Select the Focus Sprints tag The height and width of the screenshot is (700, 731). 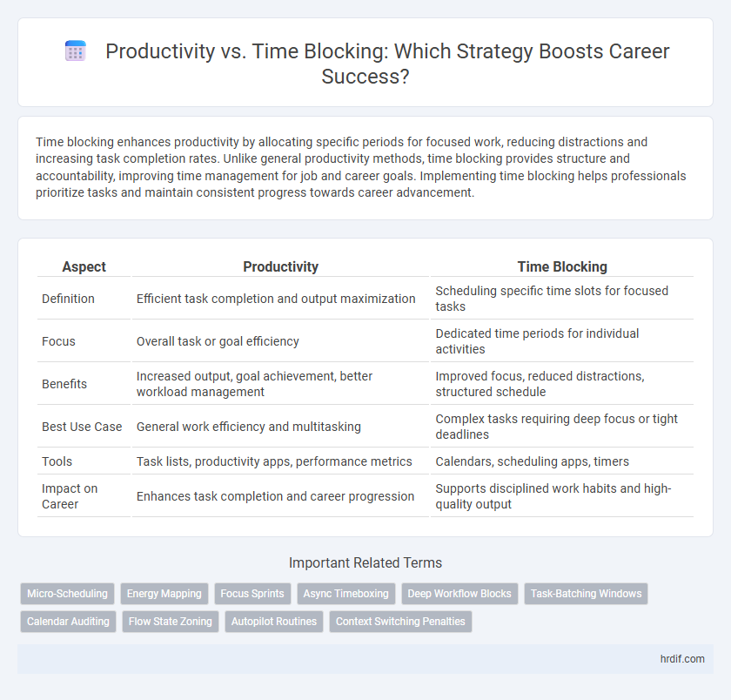click(252, 593)
